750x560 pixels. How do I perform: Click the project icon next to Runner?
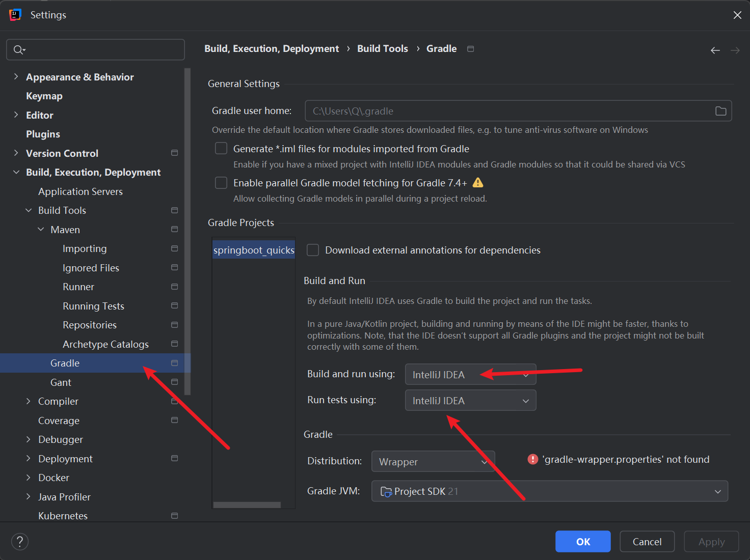pyautogui.click(x=175, y=287)
